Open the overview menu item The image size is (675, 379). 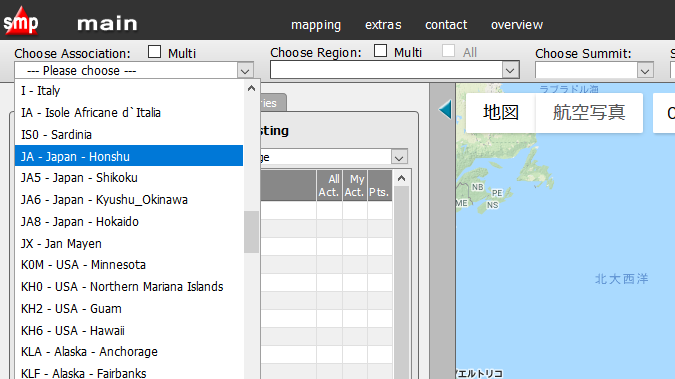tap(517, 25)
